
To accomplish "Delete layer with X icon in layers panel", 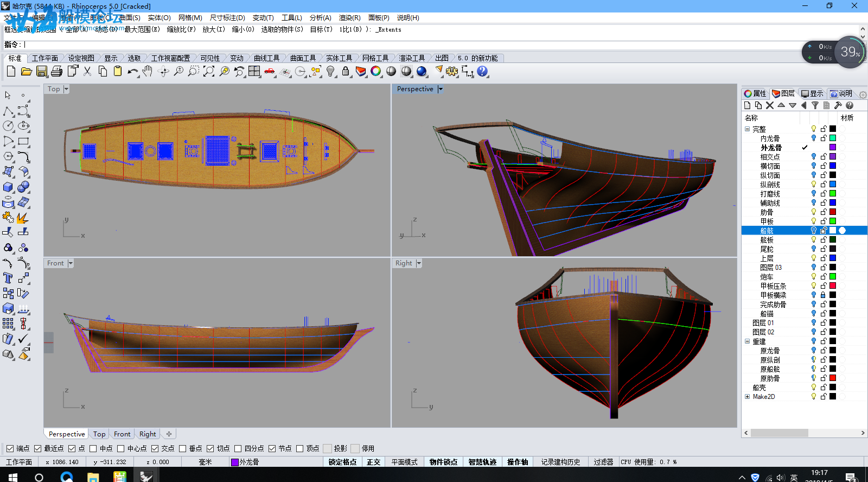I will pos(770,105).
